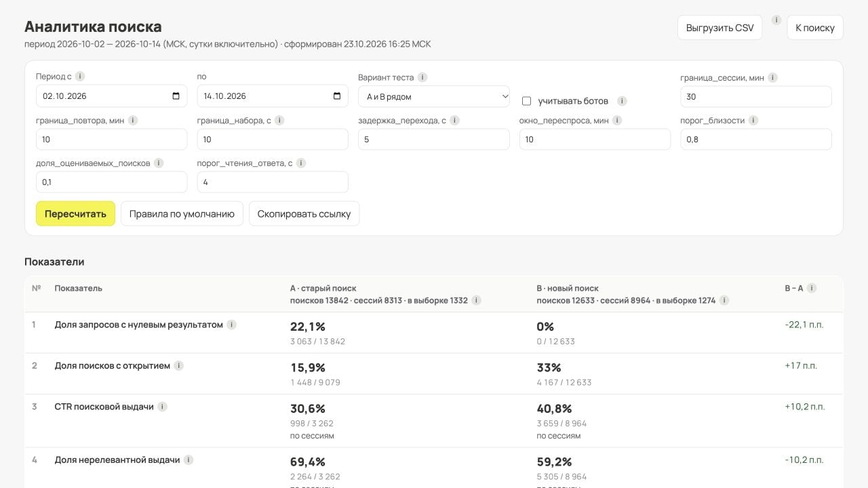Info icon beside Доля поисков с открытием
The width and height of the screenshot is (868, 488).
[178, 365]
